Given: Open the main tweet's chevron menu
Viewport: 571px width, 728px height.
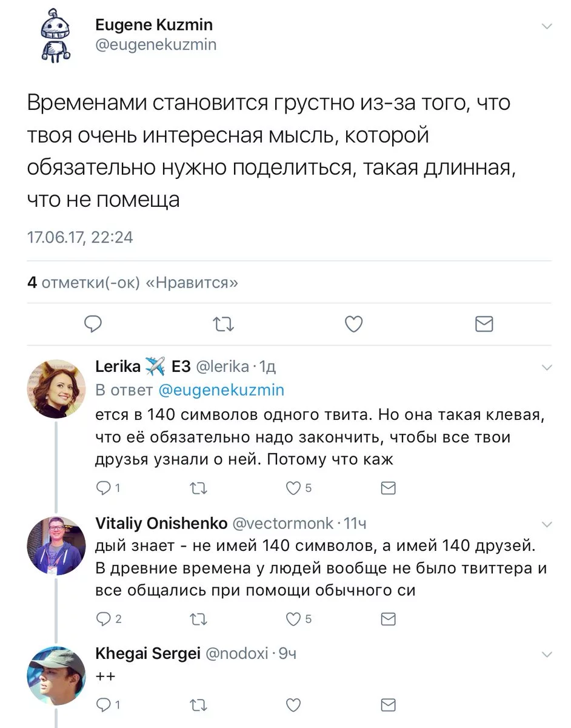Looking at the screenshot, I should pyautogui.click(x=546, y=26).
